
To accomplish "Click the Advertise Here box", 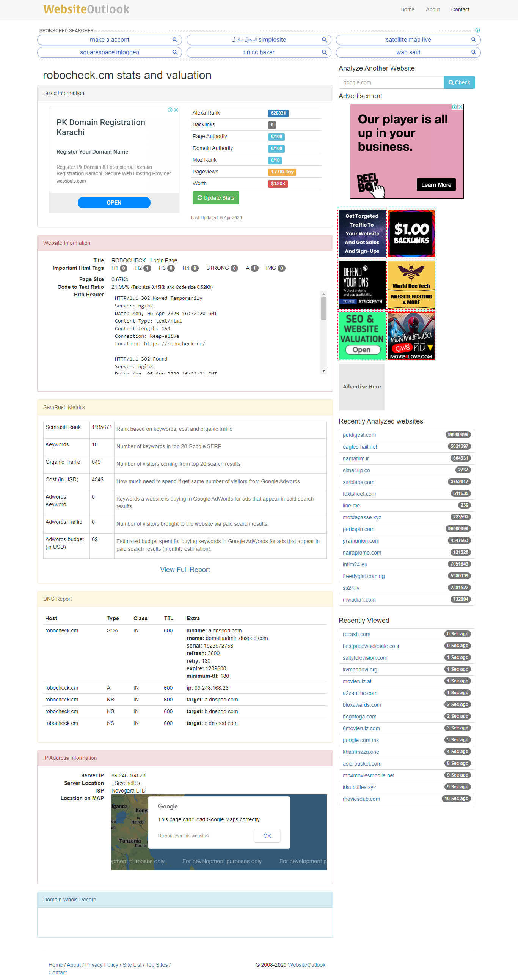I will point(362,386).
